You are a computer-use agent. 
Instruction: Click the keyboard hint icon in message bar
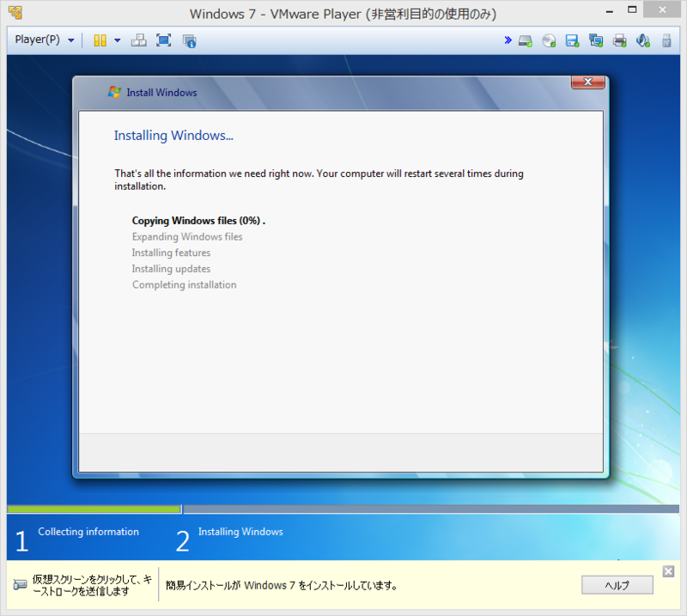coord(20,585)
